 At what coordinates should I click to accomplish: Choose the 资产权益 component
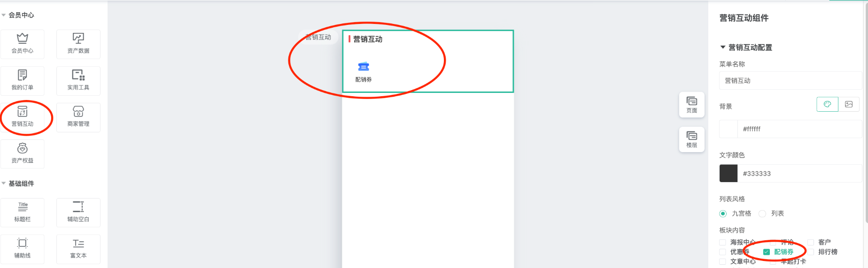pyautogui.click(x=23, y=153)
